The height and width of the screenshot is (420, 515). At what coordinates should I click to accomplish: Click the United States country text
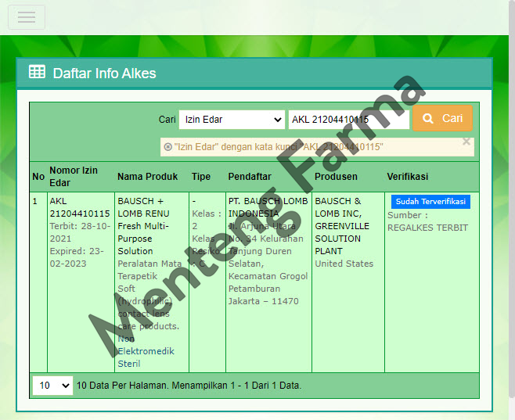click(344, 264)
